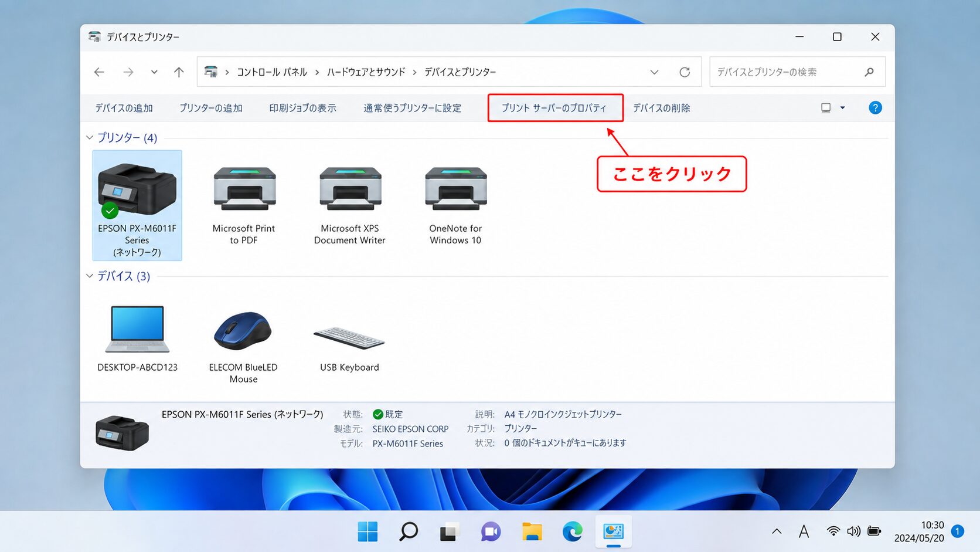Click the Control Panel taskbar icon
This screenshot has width=980, height=552.
point(614,531)
